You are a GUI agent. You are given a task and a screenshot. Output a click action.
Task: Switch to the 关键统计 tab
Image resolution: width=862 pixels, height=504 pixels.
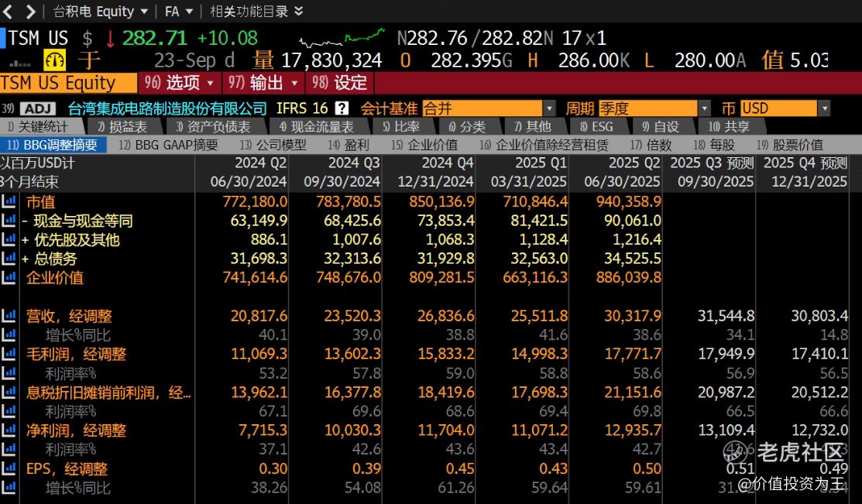tap(39, 127)
